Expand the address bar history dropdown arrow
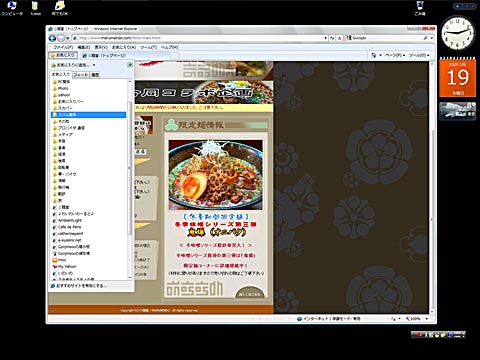The width and height of the screenshot is (480, 360). (325, 38)
